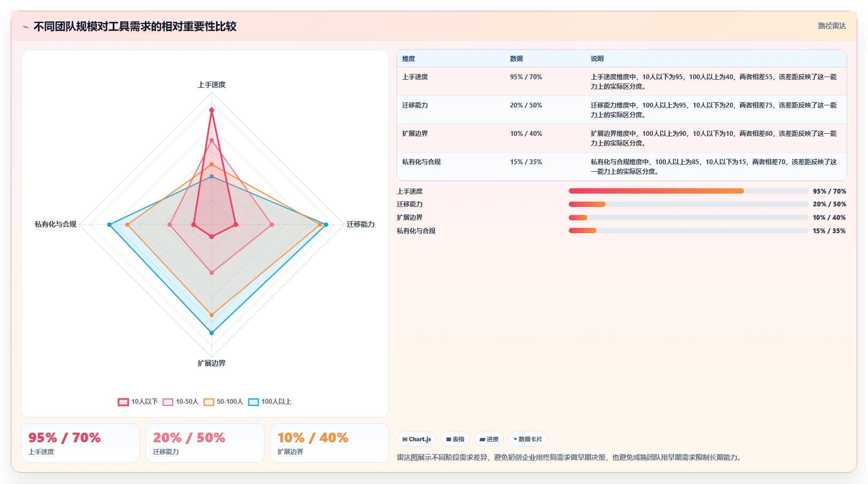Click the 95% / 70% value beside progress bar
868x484 pixels.
(830, 191)
